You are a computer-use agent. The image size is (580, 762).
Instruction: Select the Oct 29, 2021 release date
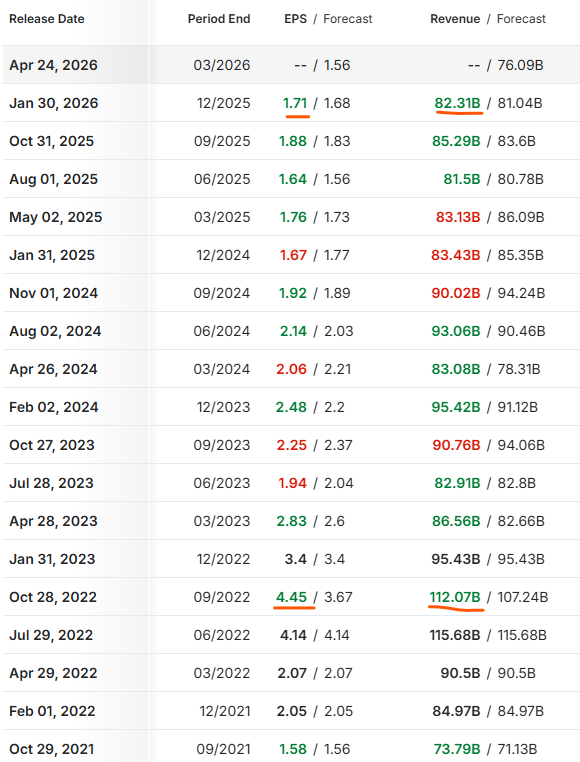pyautogui.click(x=52, y=749)
